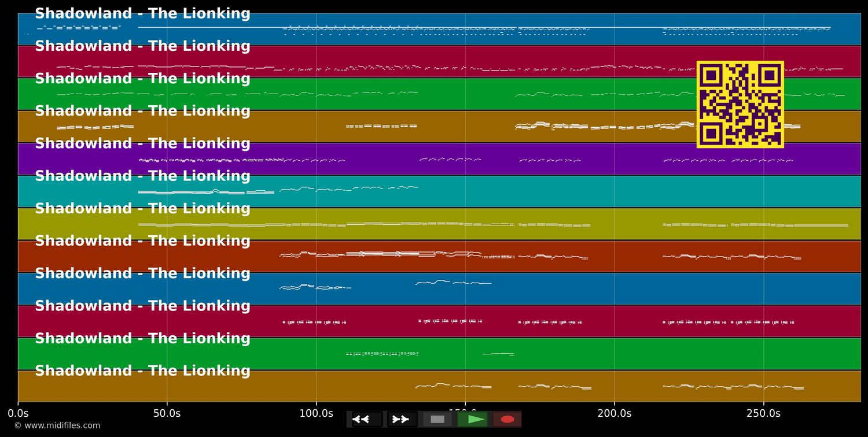Click the 200.0s time axis label
Screen dimensions: 868x437
(x=615, y=413)
